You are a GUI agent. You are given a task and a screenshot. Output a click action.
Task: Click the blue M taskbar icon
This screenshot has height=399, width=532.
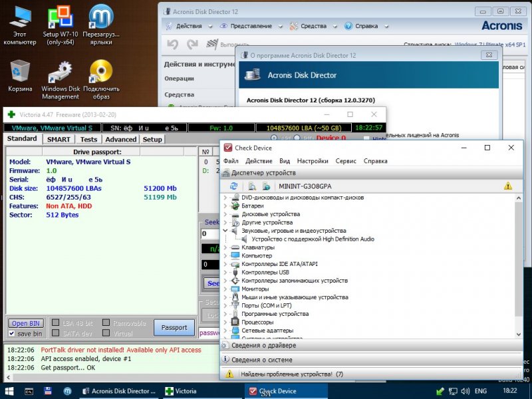[x=67, y=391]
